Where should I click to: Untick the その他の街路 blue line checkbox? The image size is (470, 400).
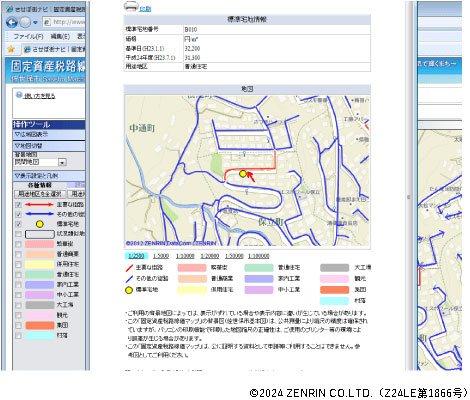pyautogui.click(x=19, y=214)
